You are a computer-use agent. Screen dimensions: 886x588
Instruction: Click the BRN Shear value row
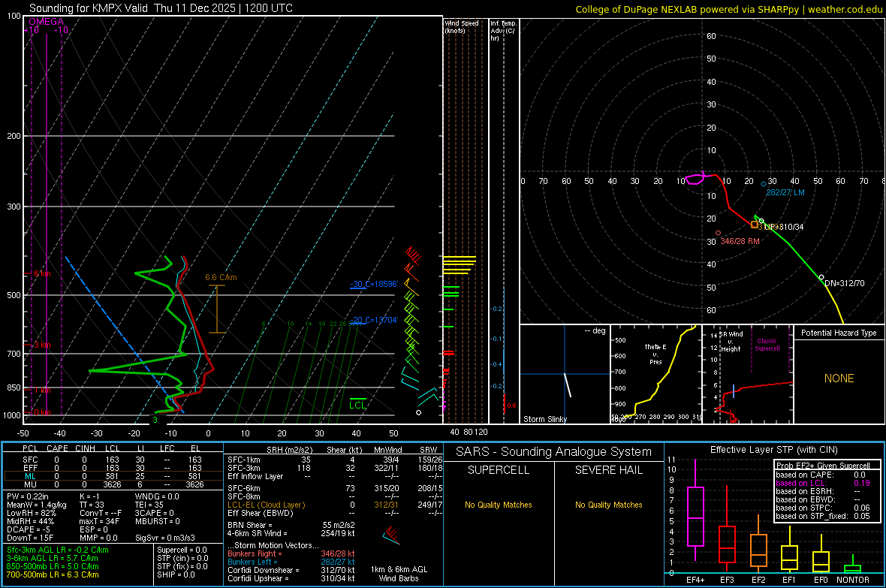click(x=291, y=525)
